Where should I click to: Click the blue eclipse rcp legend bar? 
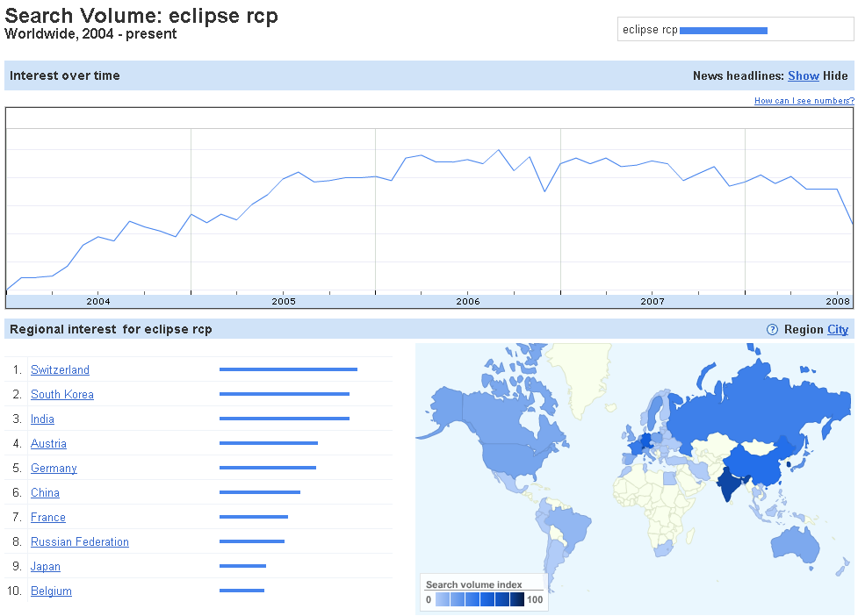[724, 31]
